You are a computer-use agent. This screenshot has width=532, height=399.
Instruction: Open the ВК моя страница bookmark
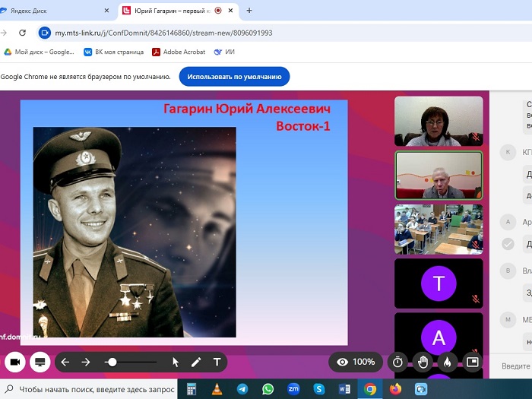click(x=114, y=52)
